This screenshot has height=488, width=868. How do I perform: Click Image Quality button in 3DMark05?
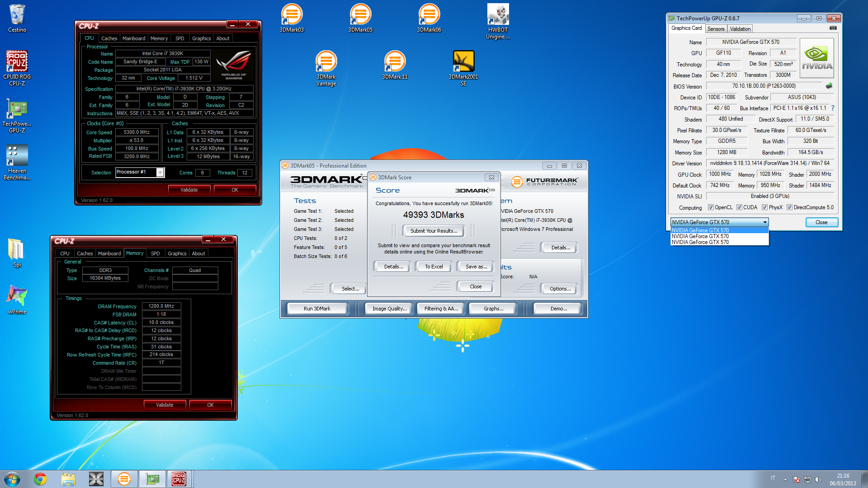point(389,309)
